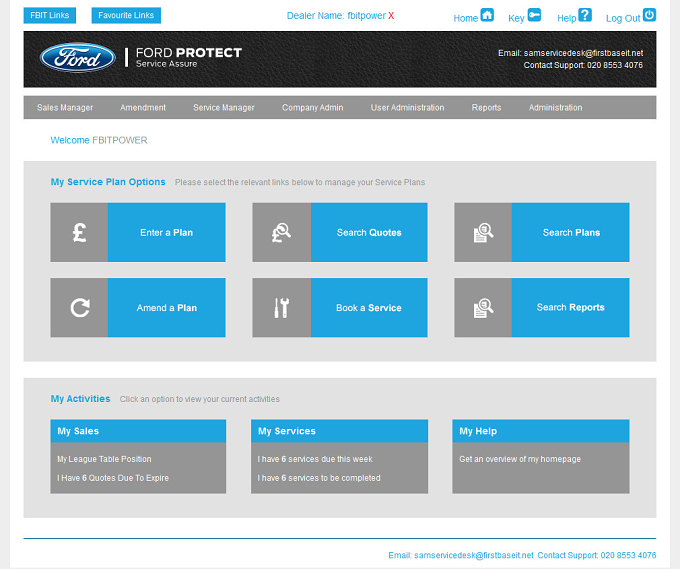This screenshot has width=680, height=569.
Task: Open the Sales Manager menu
Action: tap(65, 108)
